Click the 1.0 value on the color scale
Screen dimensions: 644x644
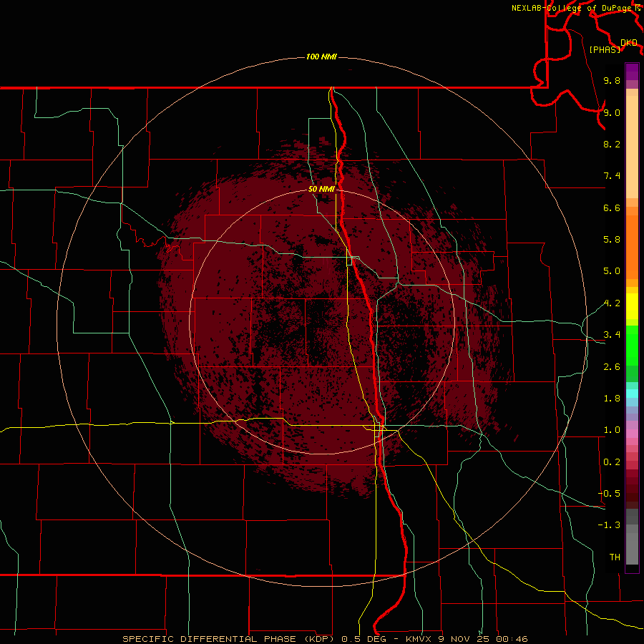(612, 430)
